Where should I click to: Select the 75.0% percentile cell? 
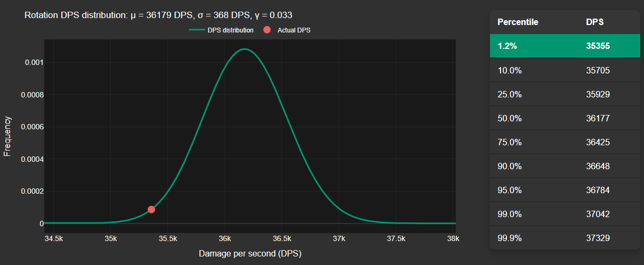click(x=509, y=142)
